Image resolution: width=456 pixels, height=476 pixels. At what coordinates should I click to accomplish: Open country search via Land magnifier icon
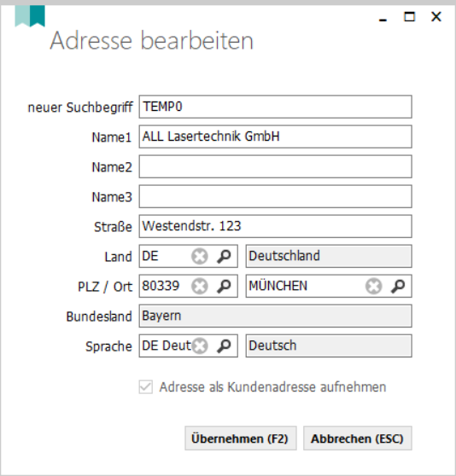click(x=224, y=256)
